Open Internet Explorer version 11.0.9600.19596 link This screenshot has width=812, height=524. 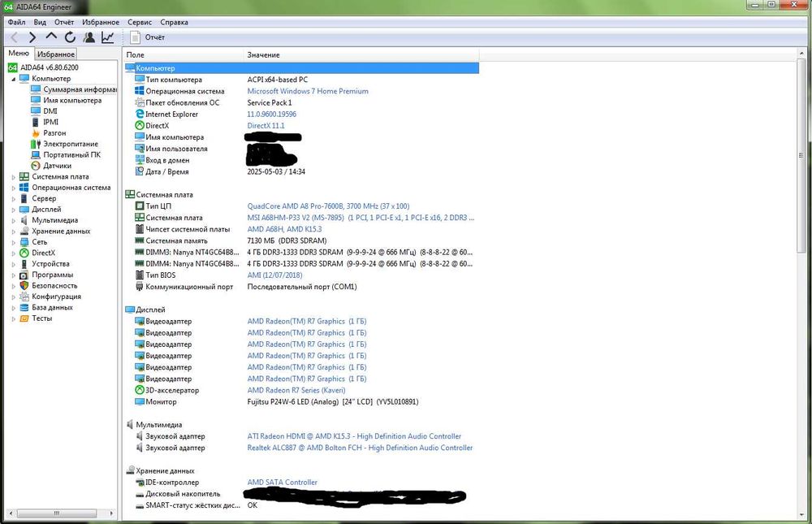click(272, 114)
